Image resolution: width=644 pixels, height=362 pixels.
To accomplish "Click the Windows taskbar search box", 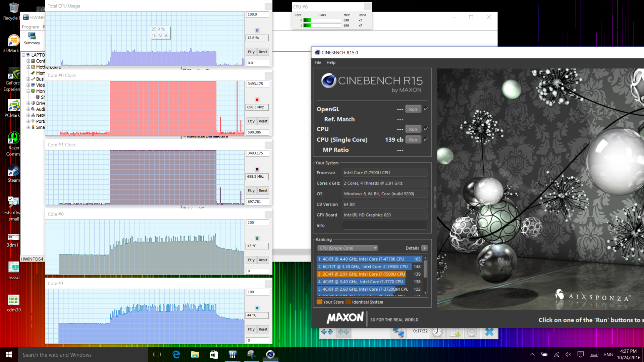I will [80, 355].
